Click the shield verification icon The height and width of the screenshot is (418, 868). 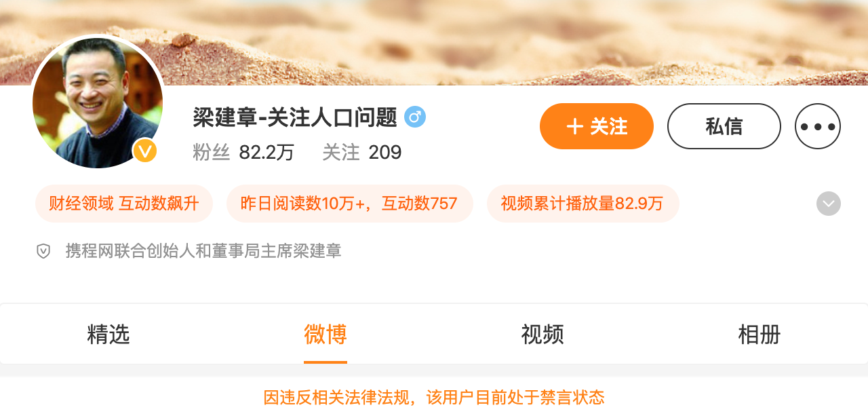pos(43,251)
